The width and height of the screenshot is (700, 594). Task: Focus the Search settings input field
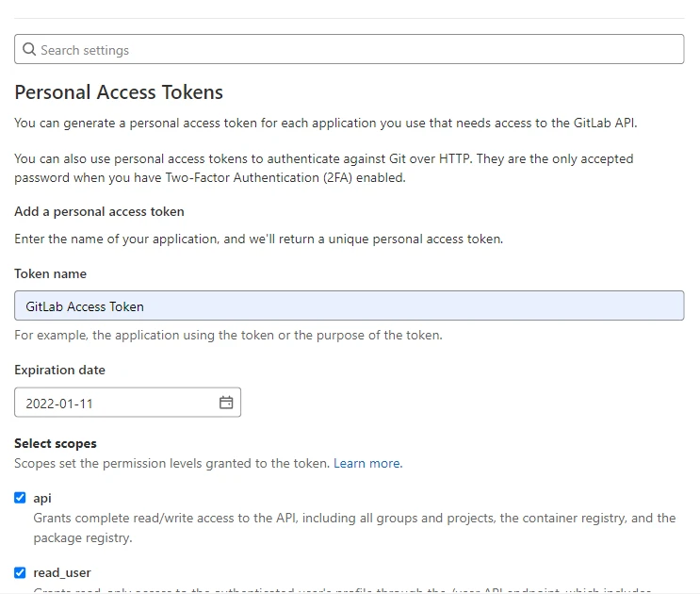[x=358, y=50]
